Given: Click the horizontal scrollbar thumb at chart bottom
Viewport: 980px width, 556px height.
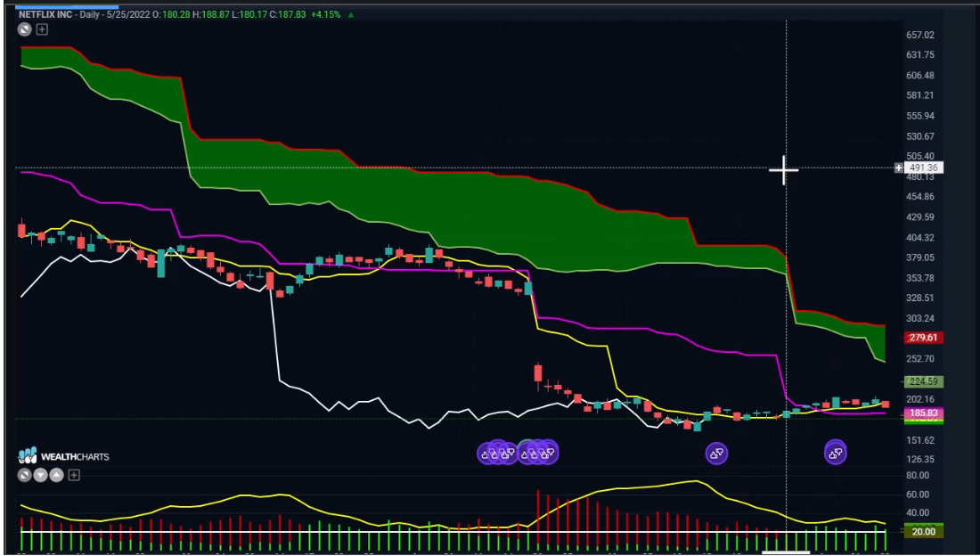Looking at the screenshot, I should click(785, 552).
